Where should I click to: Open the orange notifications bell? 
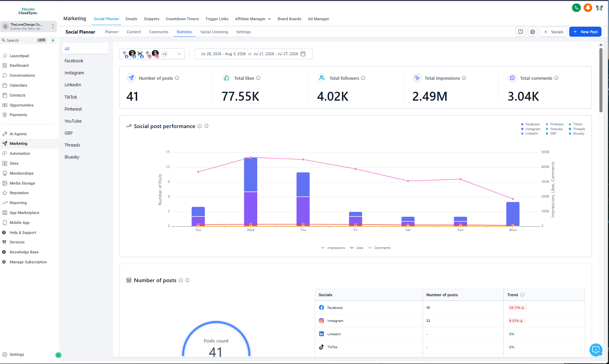(588, 8)
